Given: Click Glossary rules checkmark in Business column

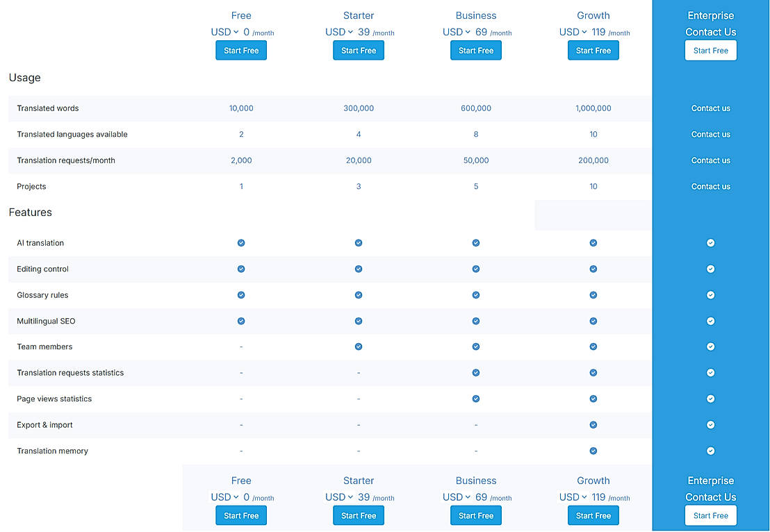Looking at the screenshot, I should [476, 295].
